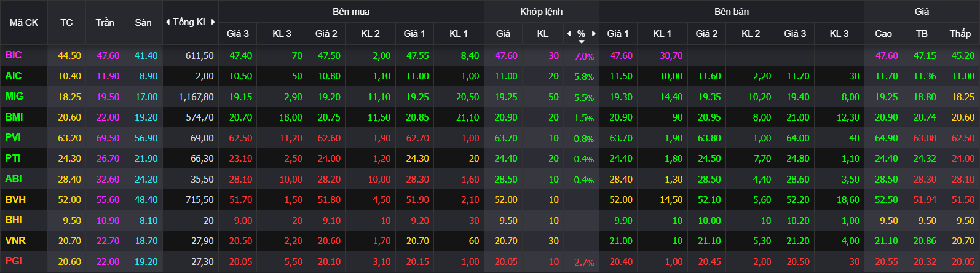980x273 pixels.
Task: Open the BVH stock symbol
Action: tap(15, 199)
